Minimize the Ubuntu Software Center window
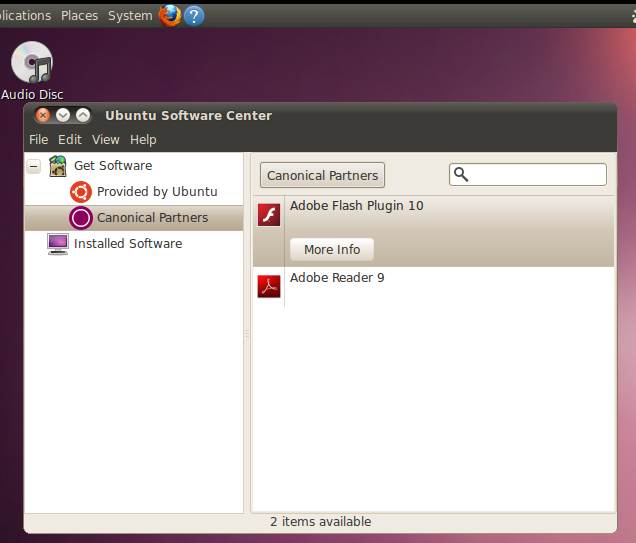This screenshot has width=636, height=543. click(x=63, y=116)
